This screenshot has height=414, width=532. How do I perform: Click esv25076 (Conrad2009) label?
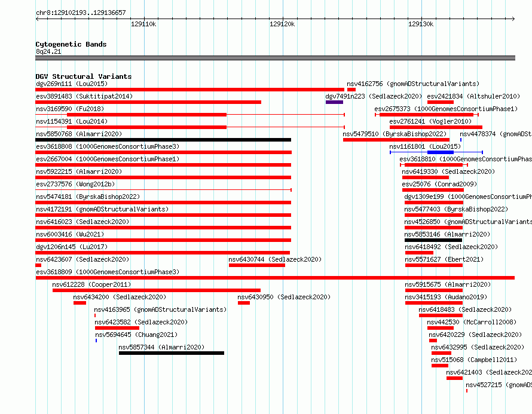439,184
